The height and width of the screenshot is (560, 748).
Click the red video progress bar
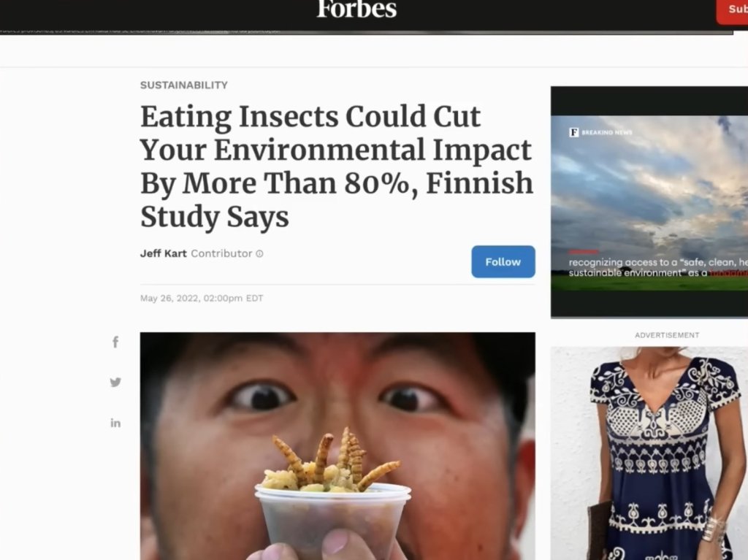pyautogui.click(x=584, y=252)
